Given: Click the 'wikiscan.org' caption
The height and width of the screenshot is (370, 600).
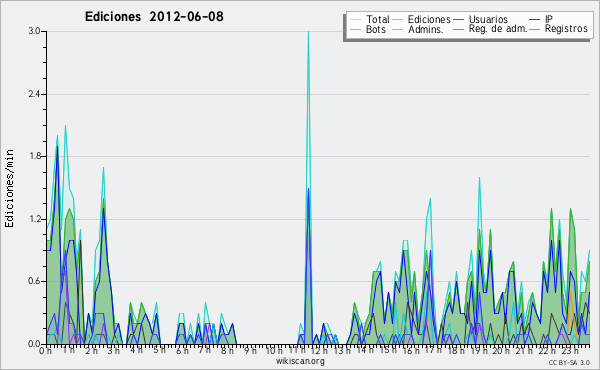Looking at the screenshot, I should [300, 361].
